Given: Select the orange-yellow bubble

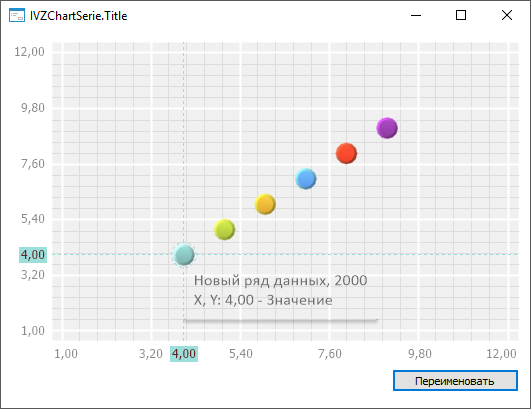Looking at the screenshot, I should point(265,204).
